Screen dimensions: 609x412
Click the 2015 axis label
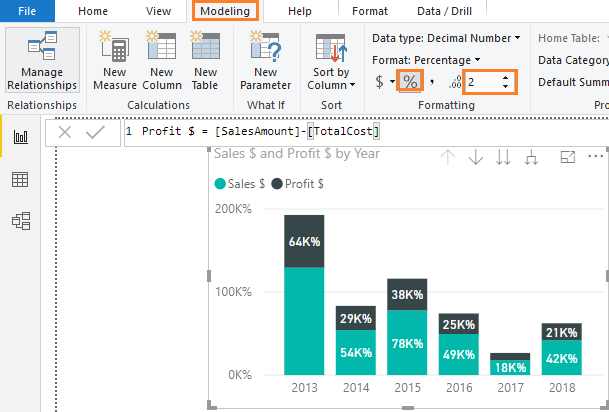point(407,388)
